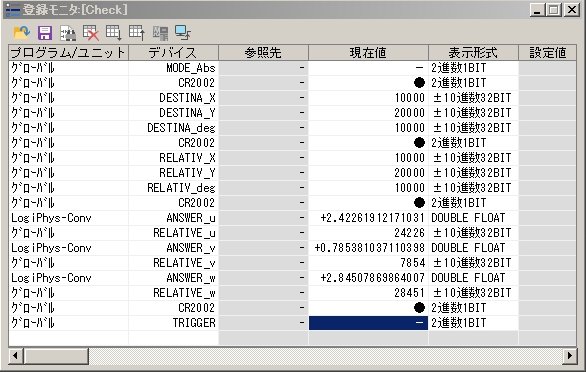This screenshot has width=586, height=372.
Task: Select the DESTINA_X device cell
Action: click(173, 98)
